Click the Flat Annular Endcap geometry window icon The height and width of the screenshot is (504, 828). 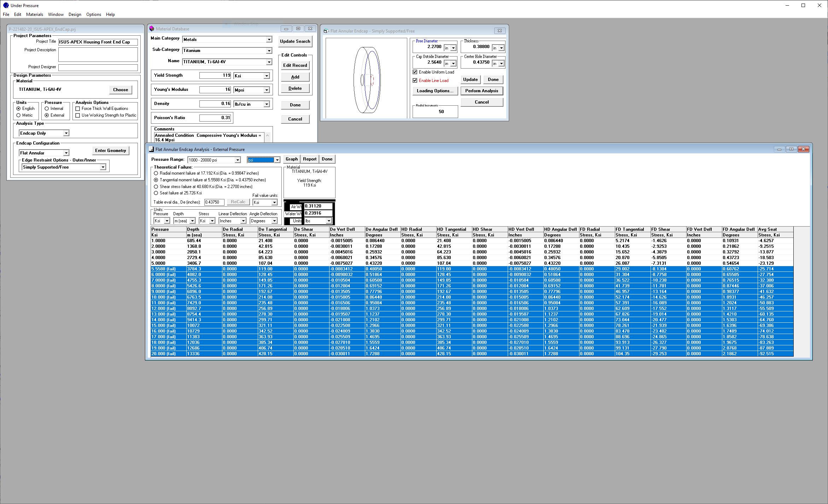point(326,31)
